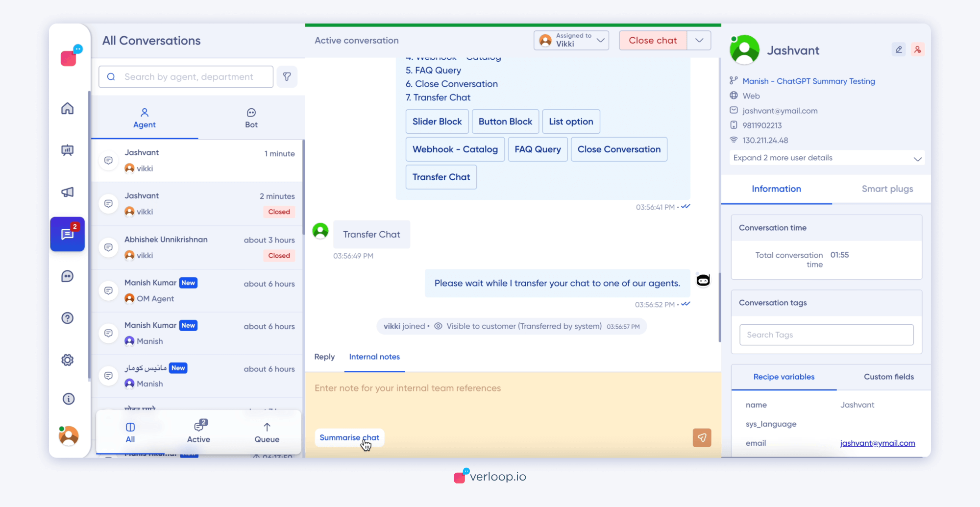Click the Search Tags input field
The height and width of the screenshot is (507, 980).
coord(826,335)
